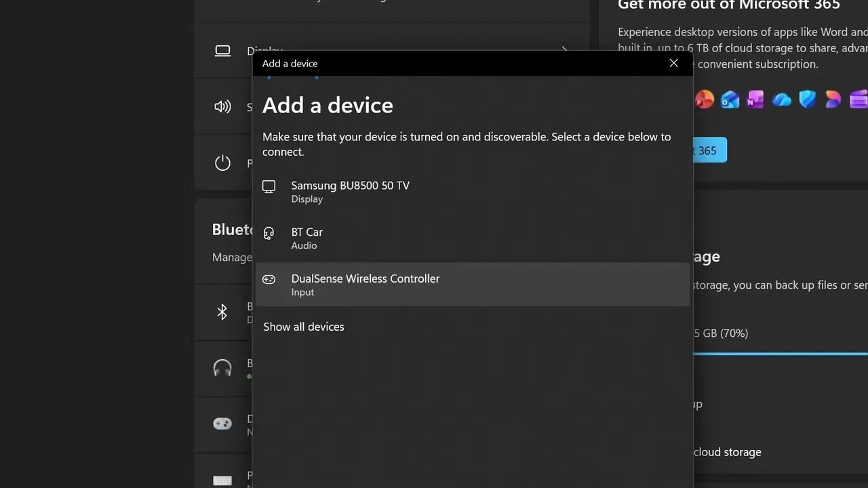Image resolution: width=868 pixels, height=488 pixels.
Task: Select the Samsung BU8500 50 TV monitor icon
Action: click(269, 187)
